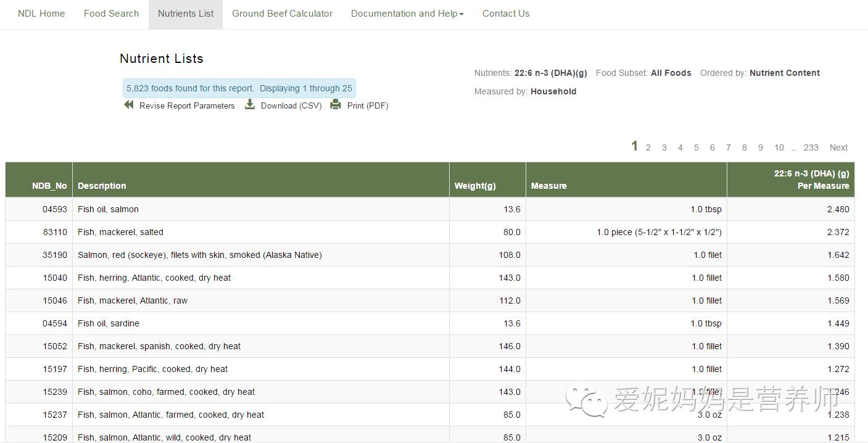This screenshot has width=868, height=443.
Task: Go to results page 8
Action: (745, 147)
